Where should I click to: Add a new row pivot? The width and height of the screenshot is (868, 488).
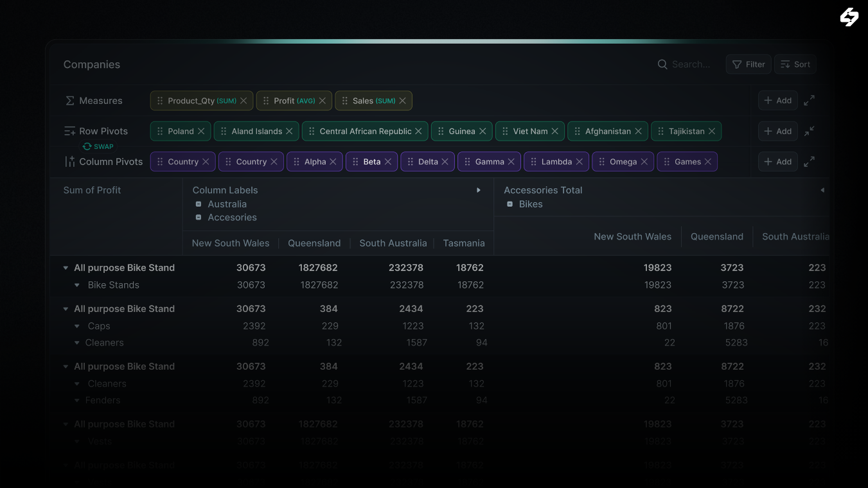coord(777,131)
